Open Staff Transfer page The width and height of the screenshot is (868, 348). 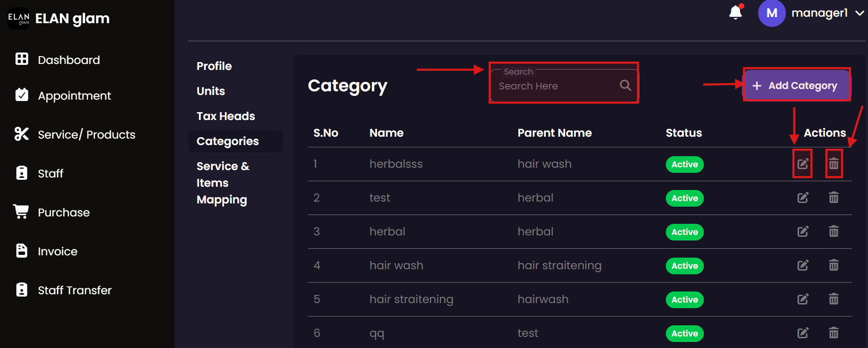75,291
